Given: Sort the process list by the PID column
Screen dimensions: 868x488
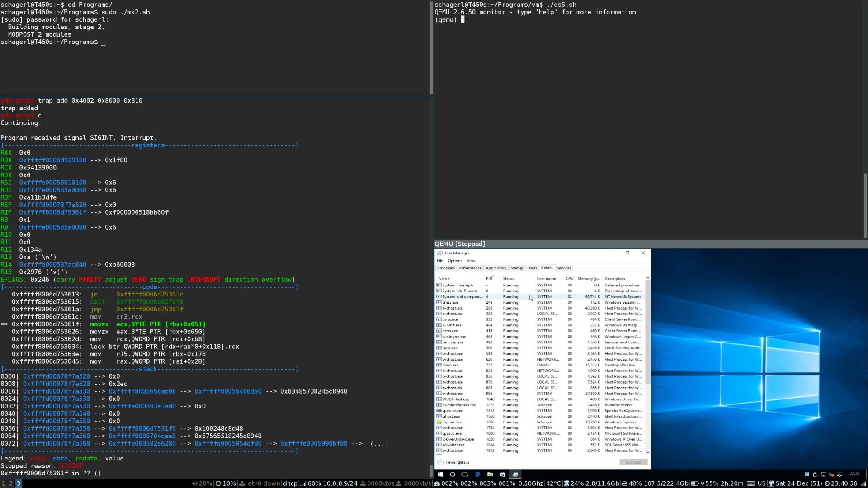Looking at the screenshot, I should [x=489, y=278].
